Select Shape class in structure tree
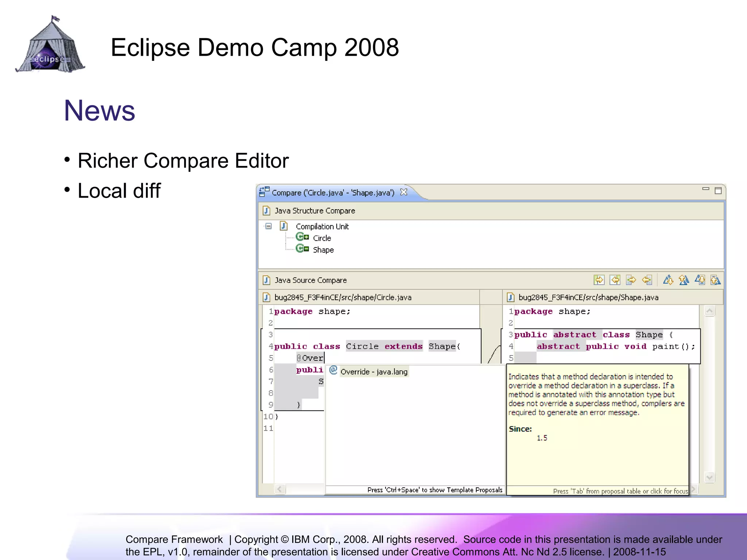 click(x=323, y=250)
